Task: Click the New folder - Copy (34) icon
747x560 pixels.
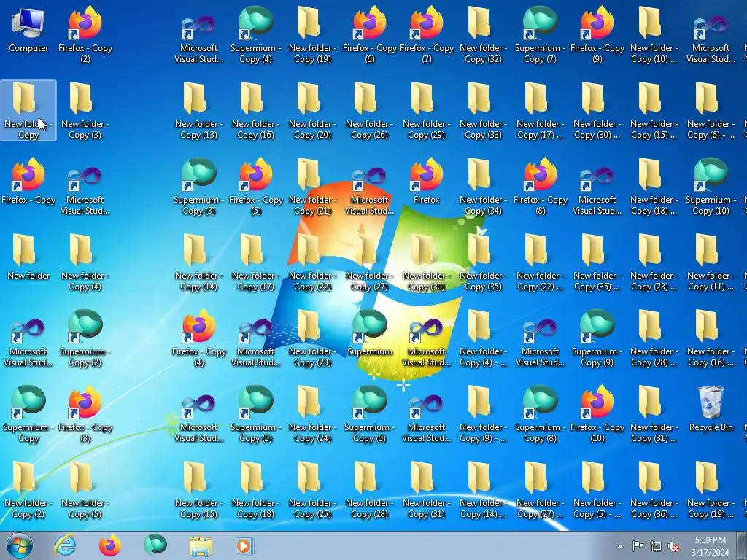Action: pos(483,186)
